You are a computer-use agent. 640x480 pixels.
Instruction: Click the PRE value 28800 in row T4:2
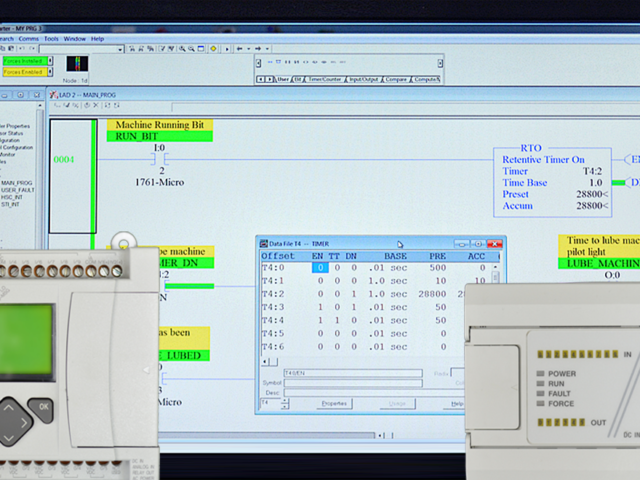(432, 294)
